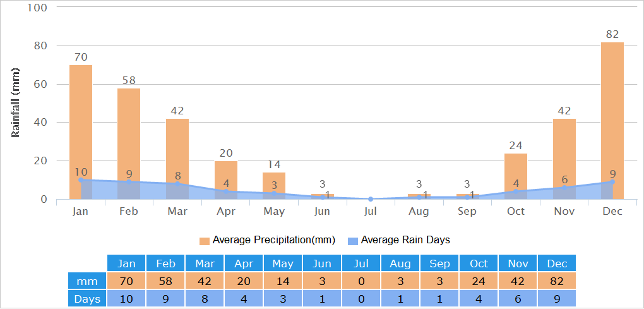
Task: Click the Jul column header in table
Action: tap(361, 263)
